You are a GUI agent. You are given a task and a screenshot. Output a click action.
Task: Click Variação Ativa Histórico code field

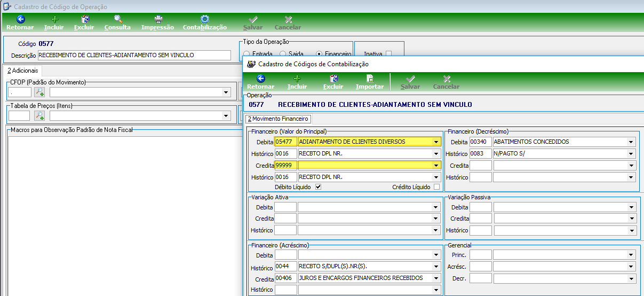(285, 231)
